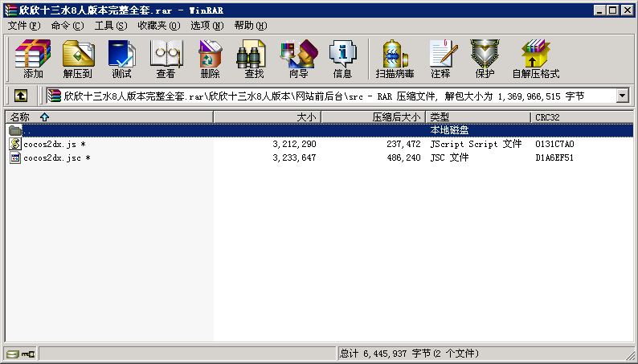The height and width of the screenshot is (364, 638).
Task: Click the 解压到 (Extract To) icon
Action: pyautogui.click(x=77, y=59)
